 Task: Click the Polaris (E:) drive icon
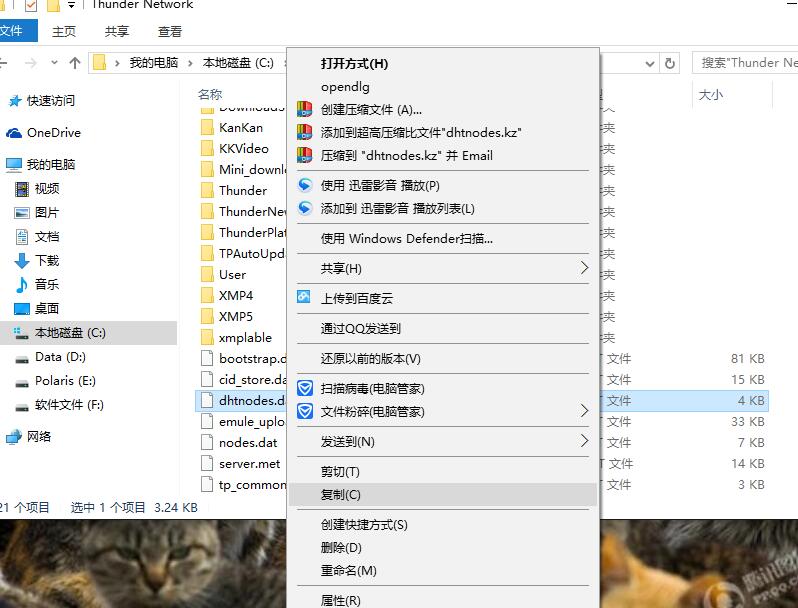(x=22, y=383)
